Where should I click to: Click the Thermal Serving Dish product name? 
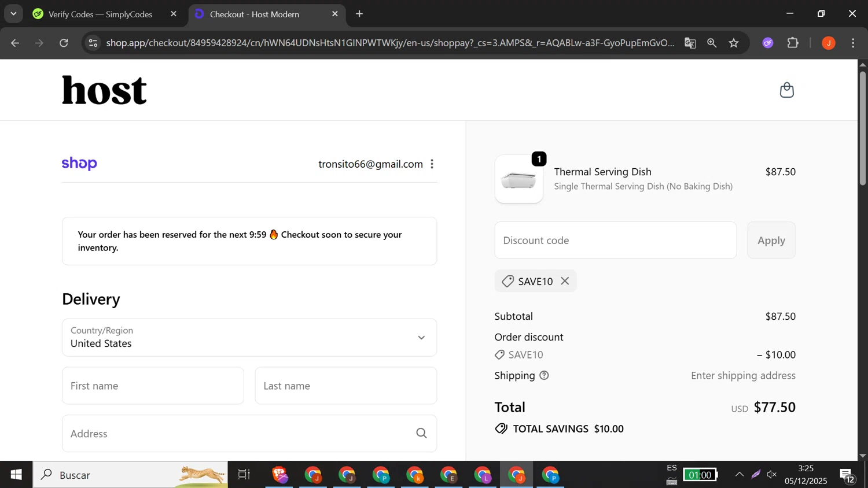pyautogui.click(x=602, y=172)
